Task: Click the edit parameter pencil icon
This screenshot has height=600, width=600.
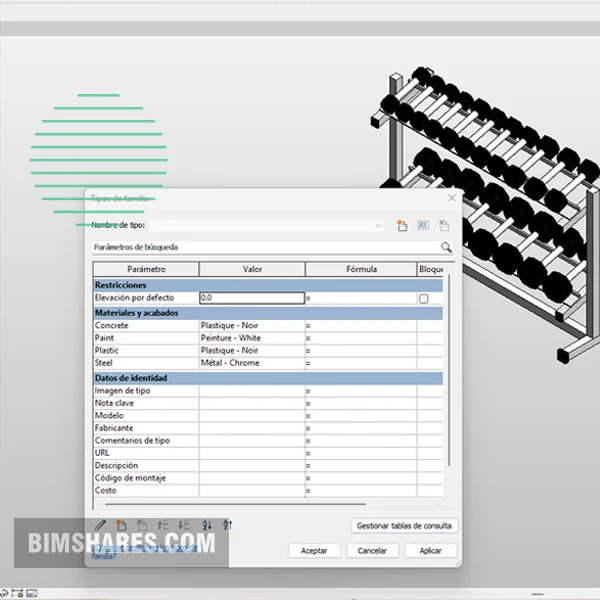Action: [x=100, y=525]
